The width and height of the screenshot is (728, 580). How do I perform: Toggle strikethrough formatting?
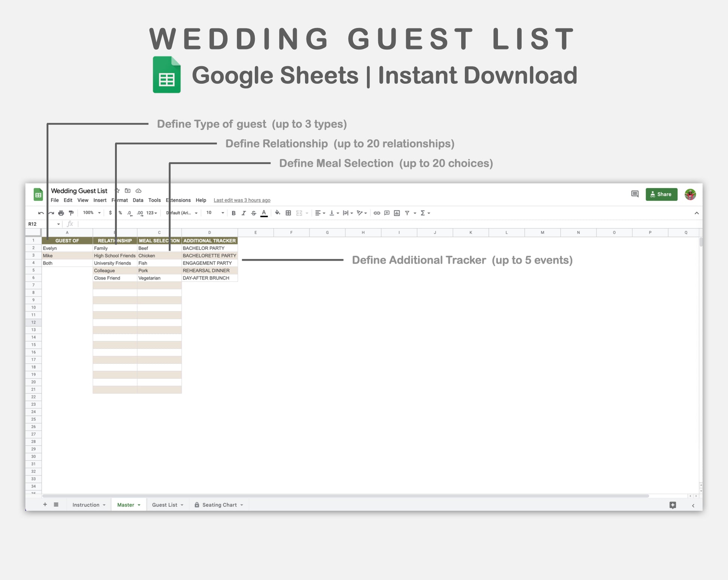pos(254,213)
